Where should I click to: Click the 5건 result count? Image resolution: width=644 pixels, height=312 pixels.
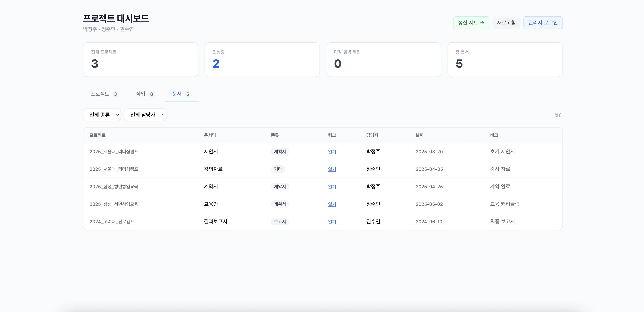point(559,115)
